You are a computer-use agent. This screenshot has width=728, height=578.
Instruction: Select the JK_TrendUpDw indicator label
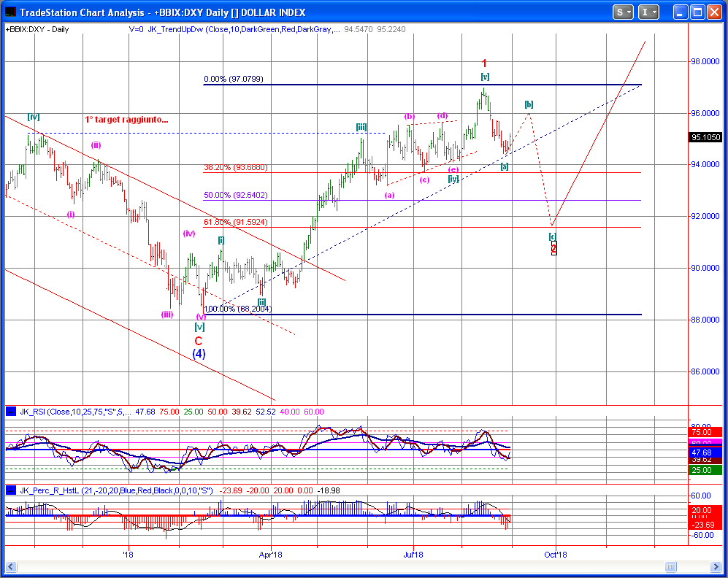[244, 29]
